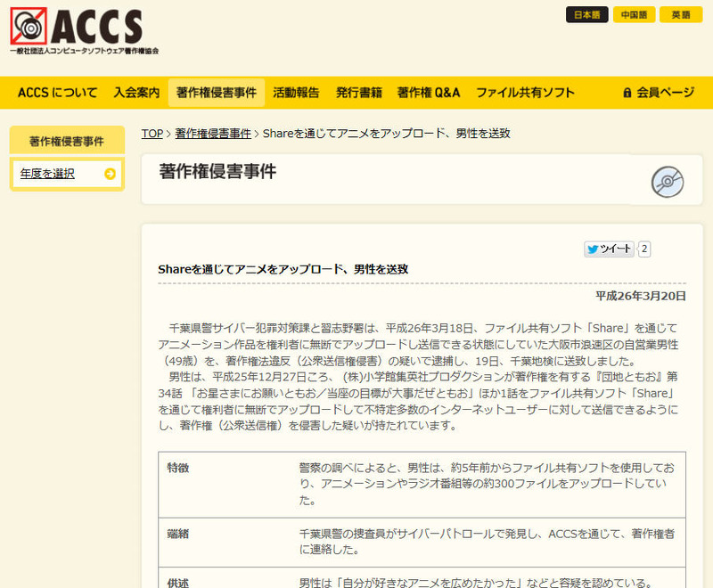This screenshot has height=588, width=713.
Task: Switch language to 英語
Action: (x=681, y=14)
